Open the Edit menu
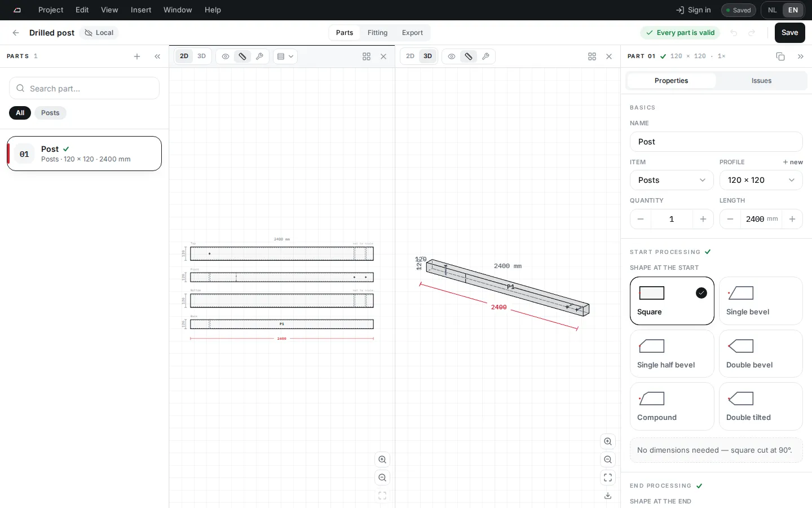The height and width of the screenshot is (508, 812). [x=82, y=10]
